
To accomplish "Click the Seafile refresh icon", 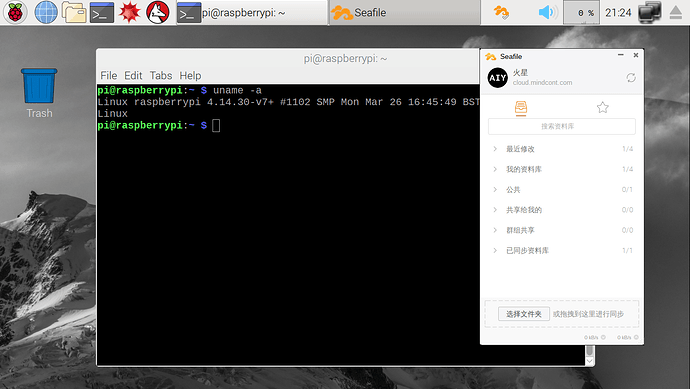I will click(631, 78).
